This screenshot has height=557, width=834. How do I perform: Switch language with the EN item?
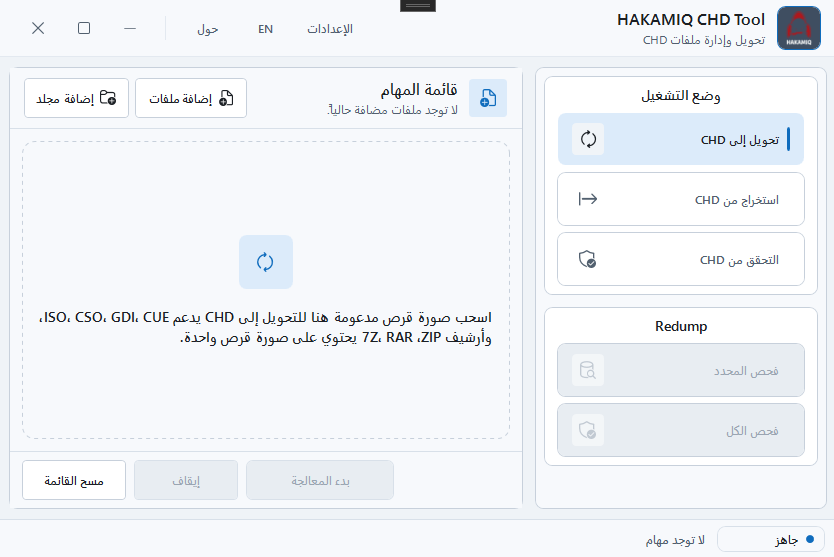265,29
